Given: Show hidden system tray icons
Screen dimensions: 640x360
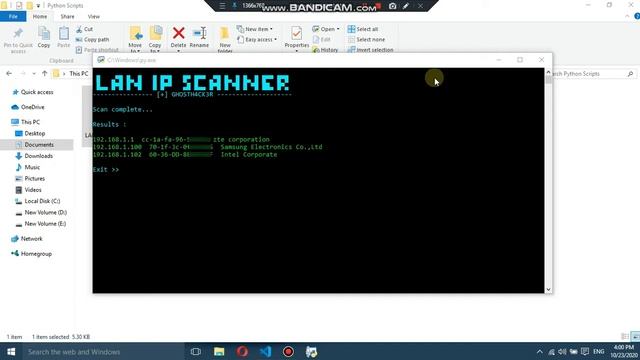Looking at the screenshot, I should 540,351.
